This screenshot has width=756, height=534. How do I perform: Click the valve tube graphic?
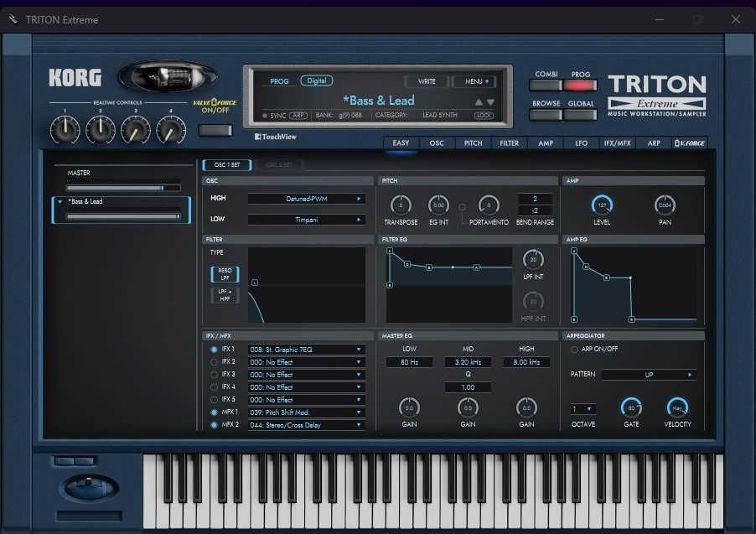pos(168,77)
